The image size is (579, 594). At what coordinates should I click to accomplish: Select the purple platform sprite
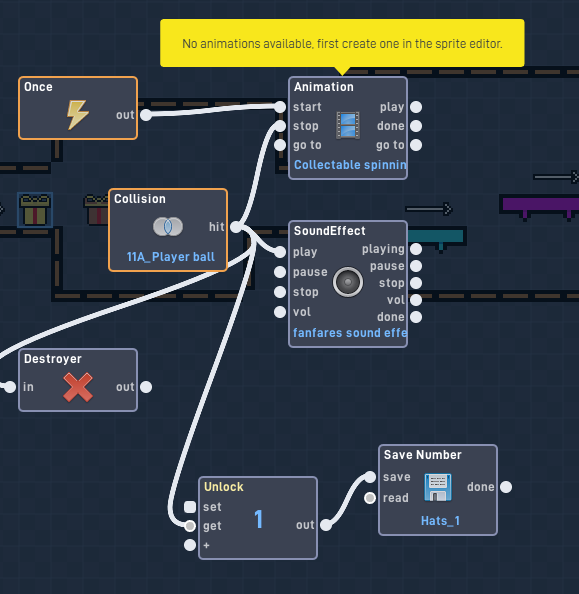click(539, 207)
